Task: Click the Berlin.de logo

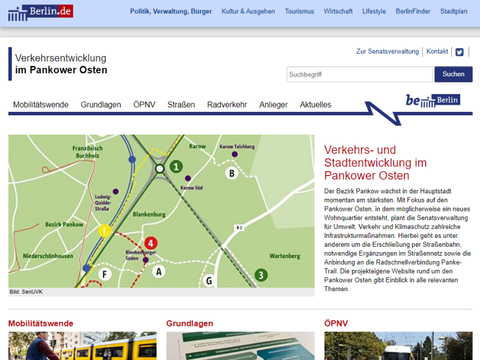Action: [x=40, y=12]
